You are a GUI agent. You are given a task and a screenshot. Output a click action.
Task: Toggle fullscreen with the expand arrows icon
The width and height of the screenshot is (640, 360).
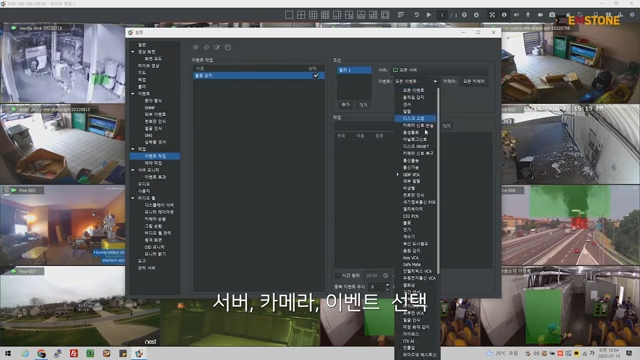click(x=492, y=15)
